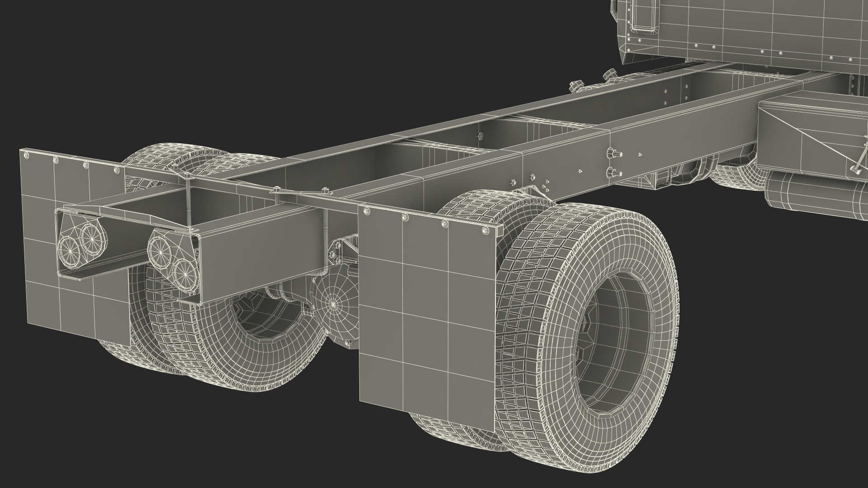The width and height of the screenshot is (868, 488).
Task: Select the lower bolt knob on frame rail
Action: (613, 172)
